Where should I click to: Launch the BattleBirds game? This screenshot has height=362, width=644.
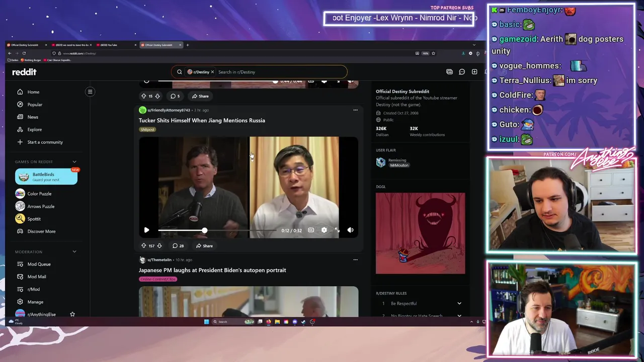(x=46, y=177)
